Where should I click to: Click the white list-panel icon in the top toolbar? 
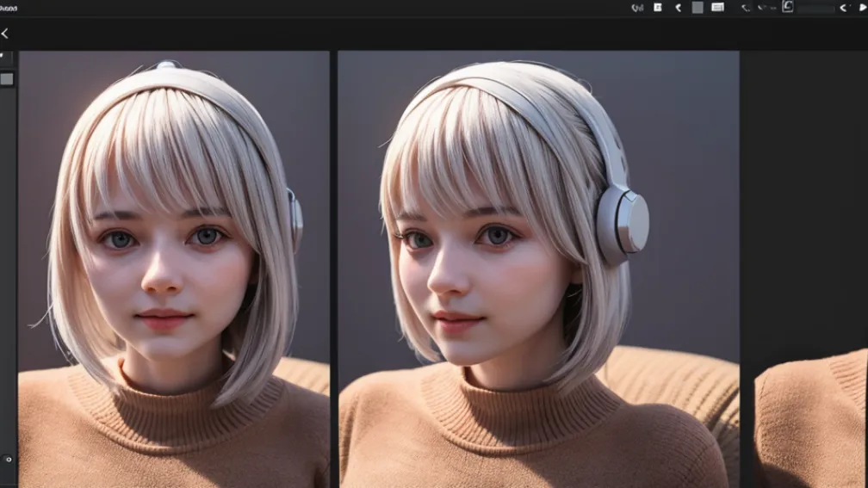click(717, 7)
